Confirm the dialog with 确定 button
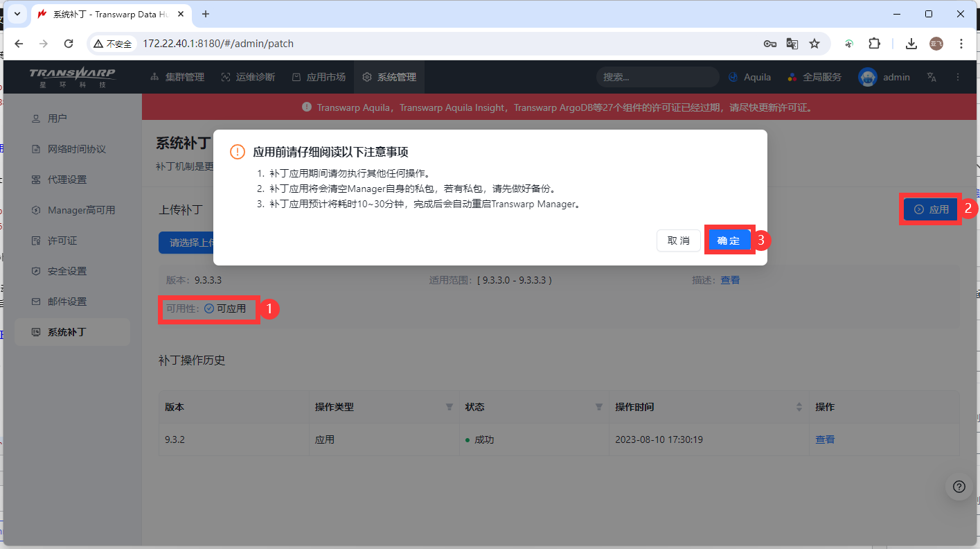The width and height of the screenshot is (980, 549). [x=729, y=241]
